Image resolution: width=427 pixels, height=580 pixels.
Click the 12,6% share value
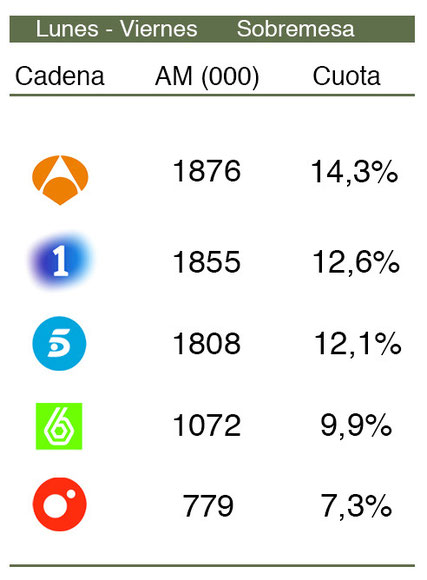click(x=356, y=263)
